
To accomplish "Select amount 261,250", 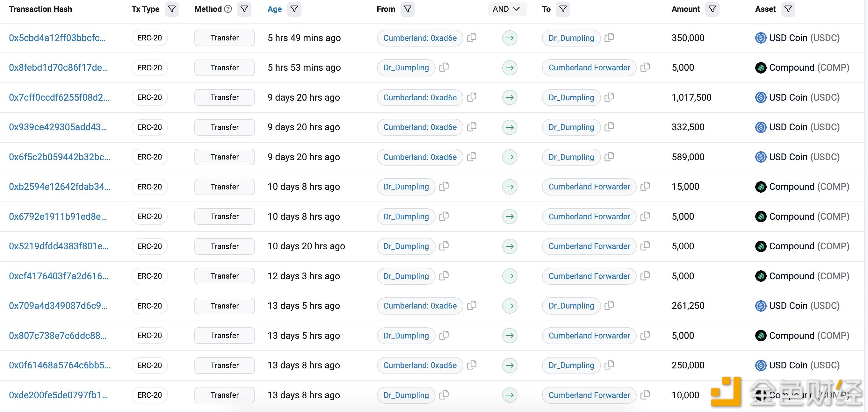I will coord(688,306).
